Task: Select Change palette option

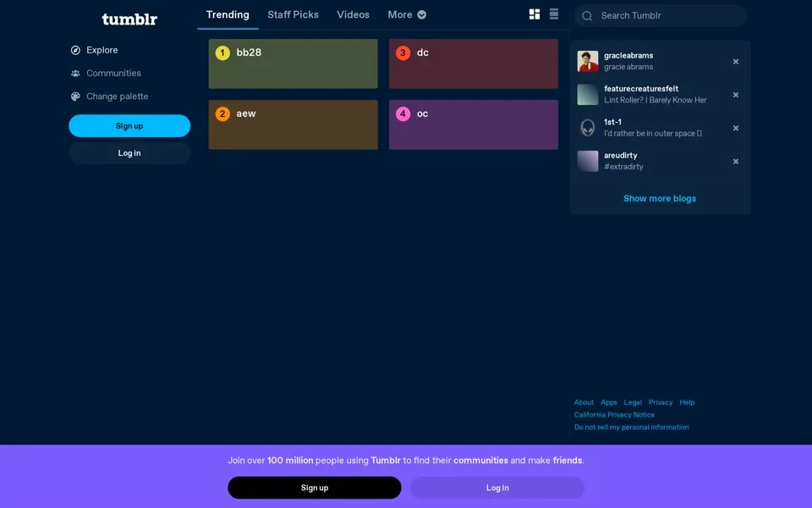Action: pos(117,97)
